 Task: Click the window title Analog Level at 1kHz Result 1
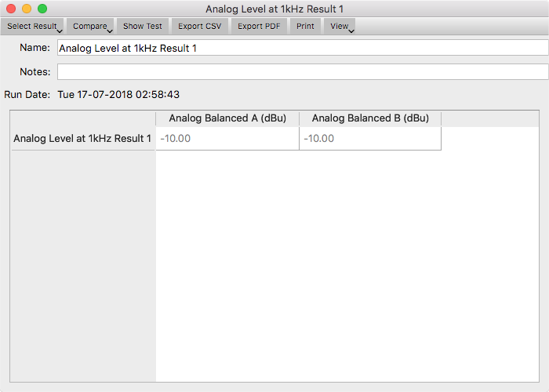click(x=274, y=9)
